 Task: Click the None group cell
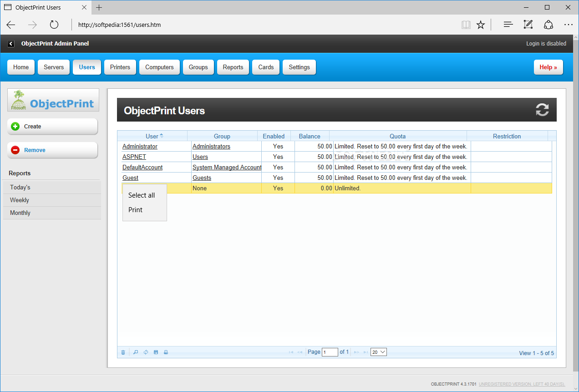(226, 188)
